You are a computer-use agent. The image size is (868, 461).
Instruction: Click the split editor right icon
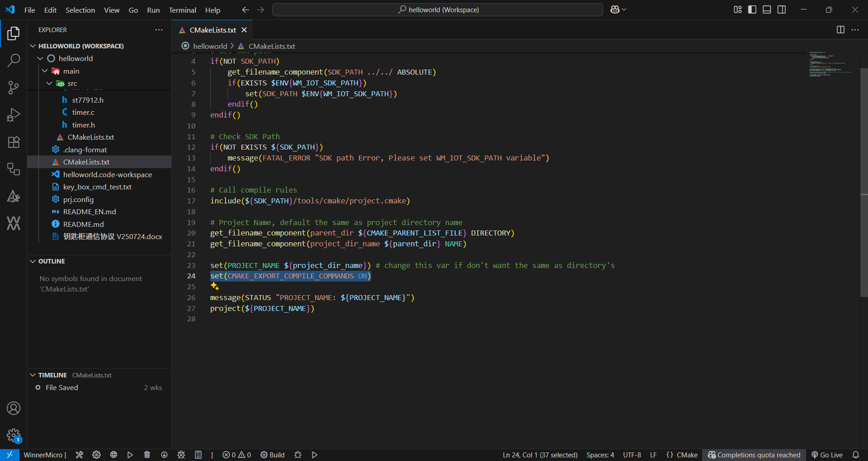840,29
